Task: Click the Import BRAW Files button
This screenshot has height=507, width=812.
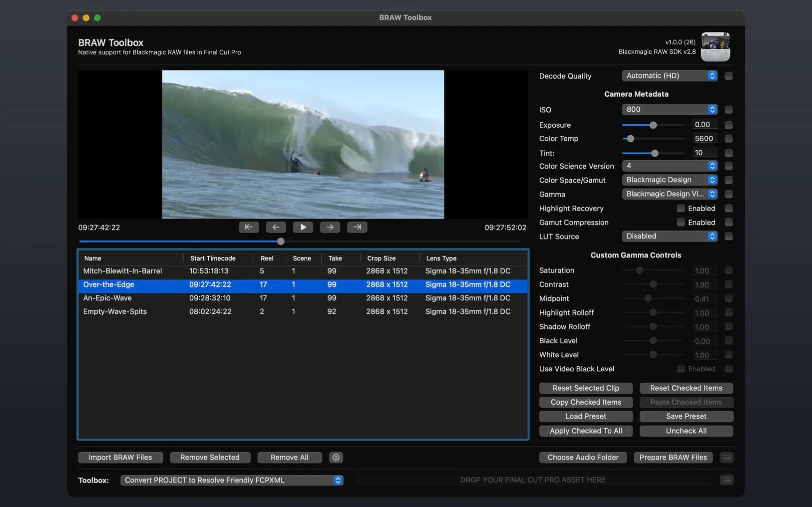Action: coord(120,458)
